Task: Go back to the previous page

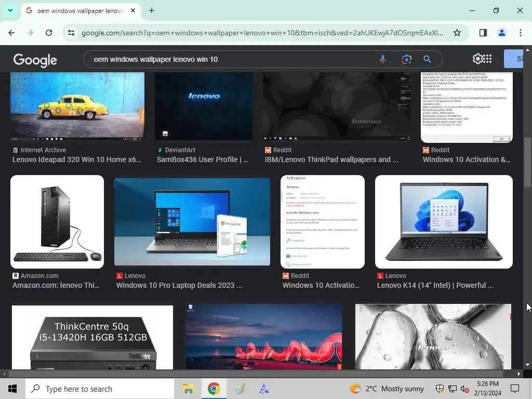Action: coord(11,33)
